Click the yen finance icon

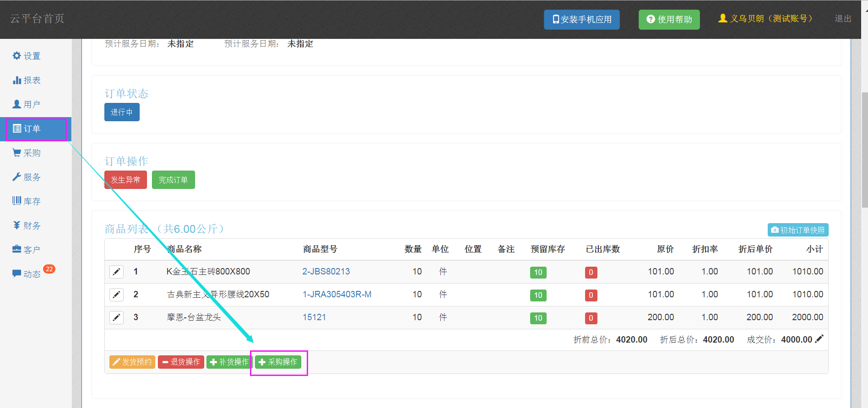tap(17, 225)
